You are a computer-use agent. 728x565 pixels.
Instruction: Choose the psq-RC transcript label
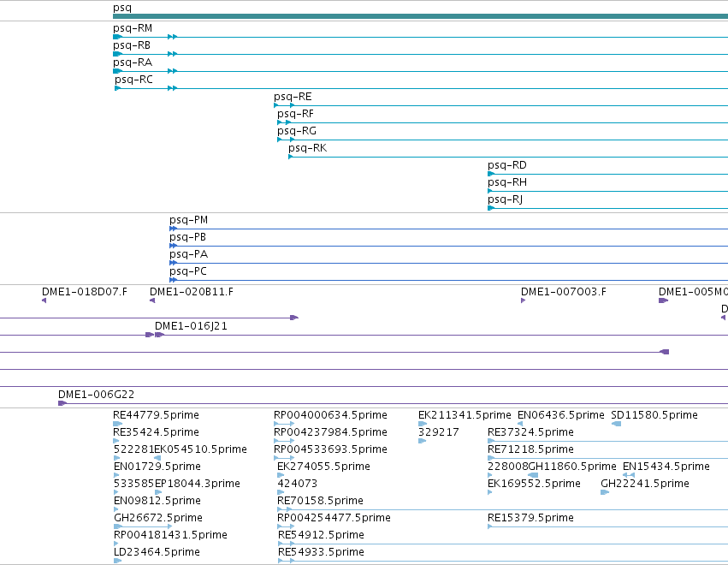click(x=133, y=80)
